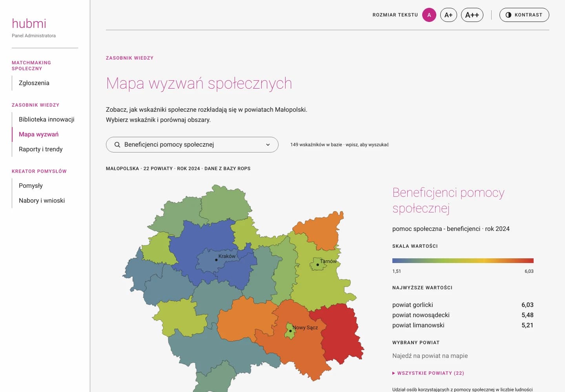Set largest text size A++
Screen dimensions: 565x392
coord(472,15)
